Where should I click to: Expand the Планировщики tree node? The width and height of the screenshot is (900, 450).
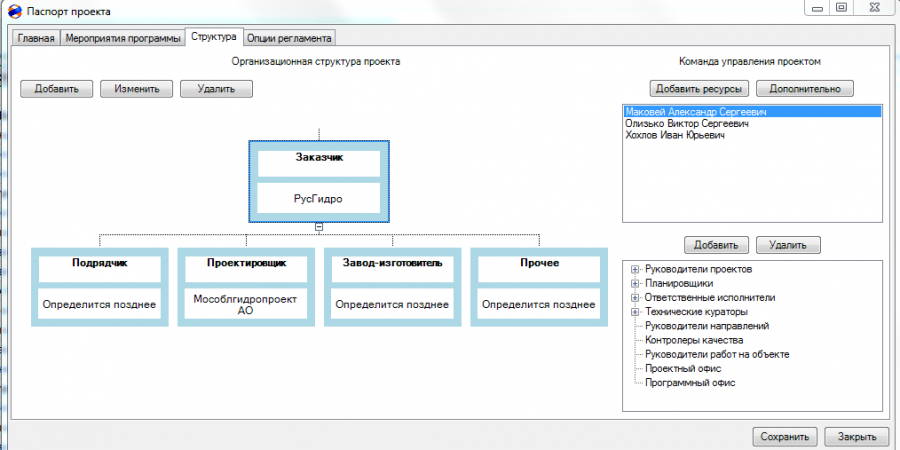[x=635, y=284]
